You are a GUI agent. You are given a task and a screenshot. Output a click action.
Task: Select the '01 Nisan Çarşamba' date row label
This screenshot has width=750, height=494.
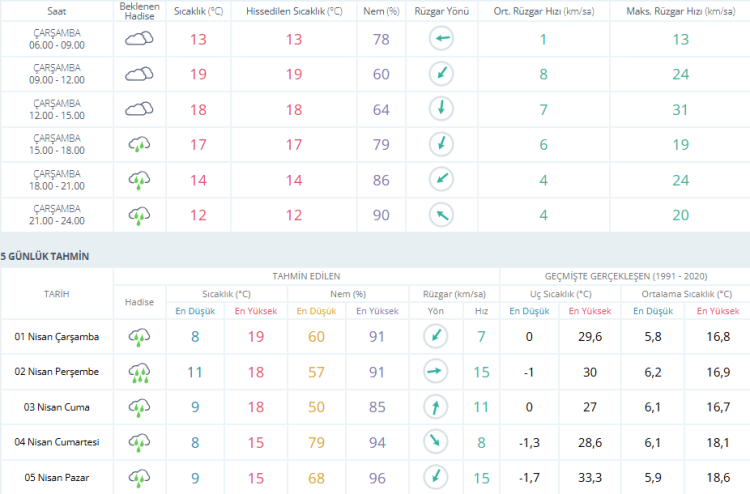57,337
